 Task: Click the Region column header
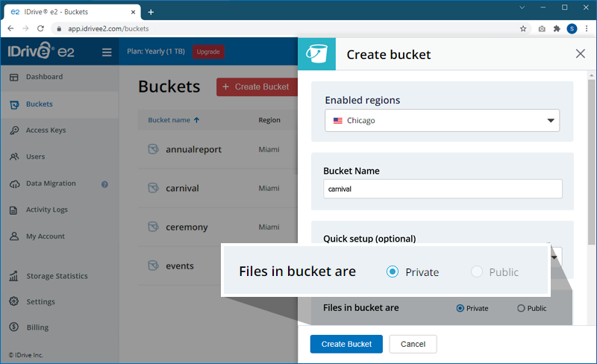click(x=269, y=120)
